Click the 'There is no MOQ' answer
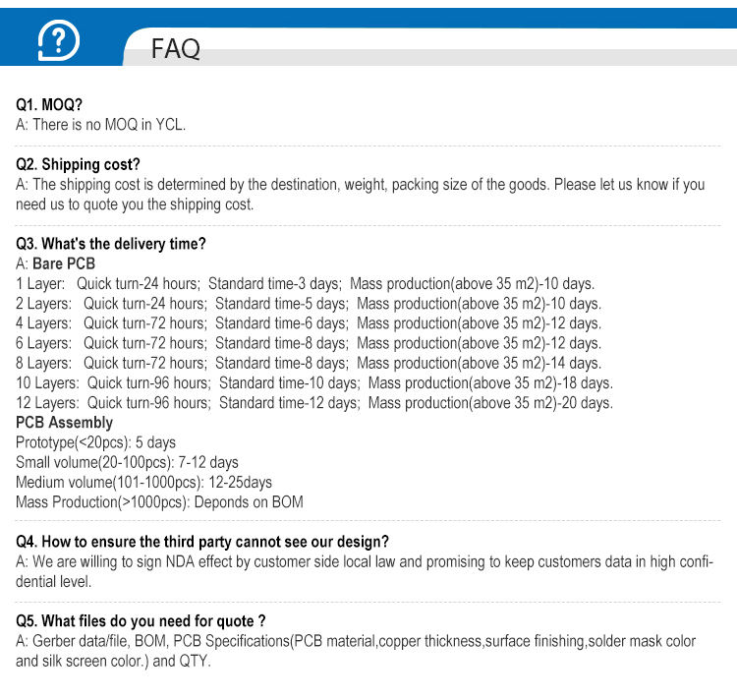The width and height of the screenshot is (737, 700). 100,124
